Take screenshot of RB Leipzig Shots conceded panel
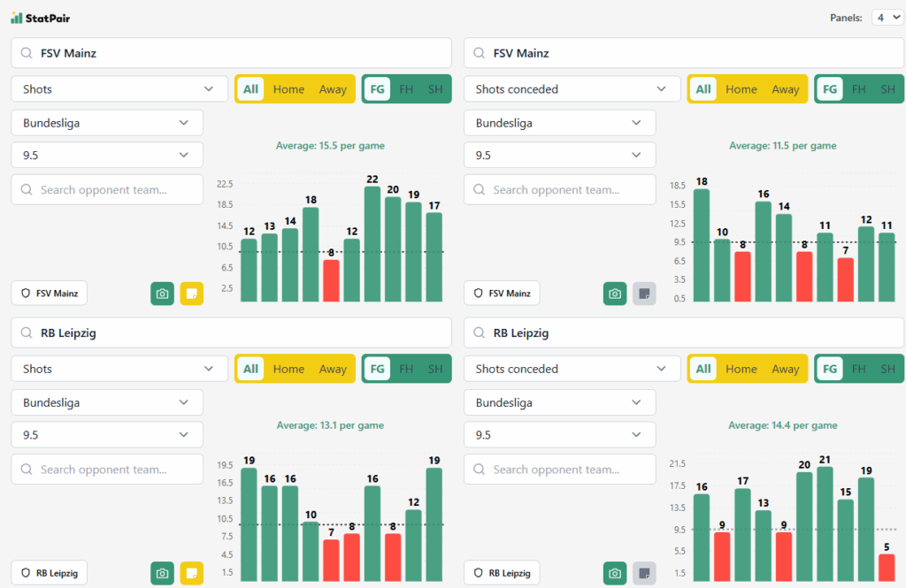The height and width of the screenshot is (588, 906). pyautogui.click(x=615, y=573)
